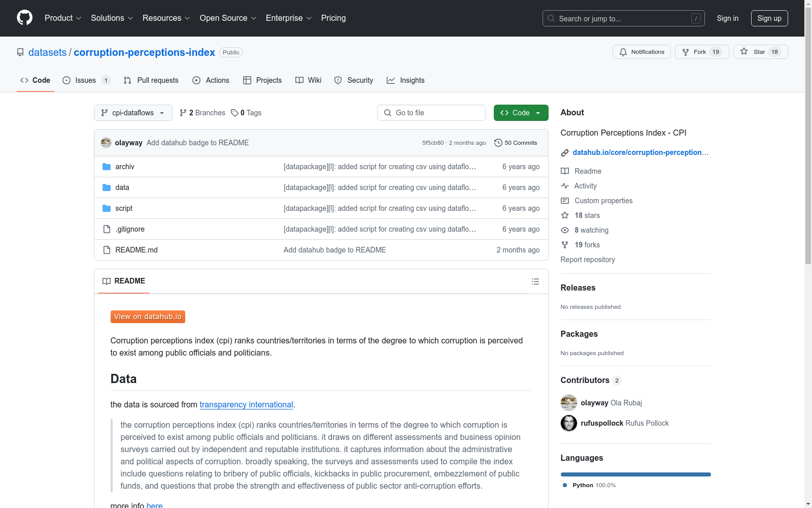Select the README tab in file viewer
The height and width of the screenshot is (508, 812).
pos(124,281)
